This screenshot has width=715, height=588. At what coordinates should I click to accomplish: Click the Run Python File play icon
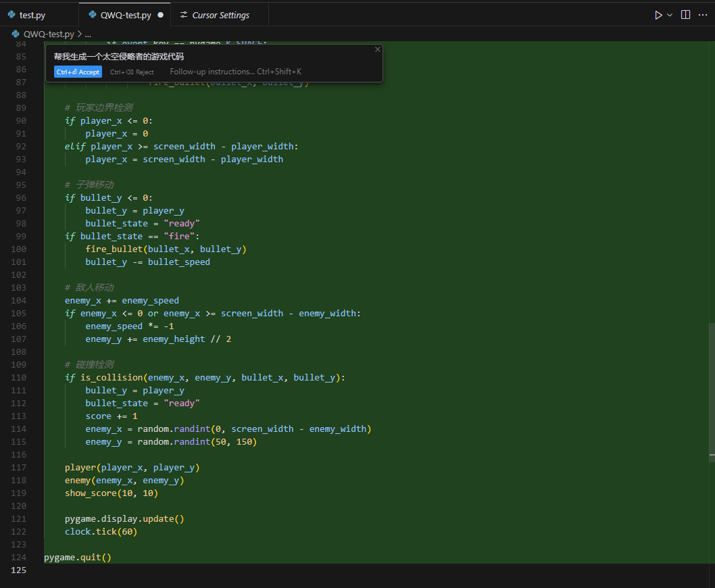[658, 15]
